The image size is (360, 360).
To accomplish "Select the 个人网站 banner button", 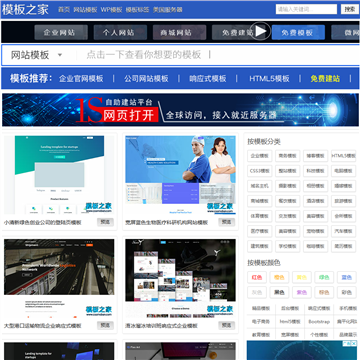I will tap(120, 32).
